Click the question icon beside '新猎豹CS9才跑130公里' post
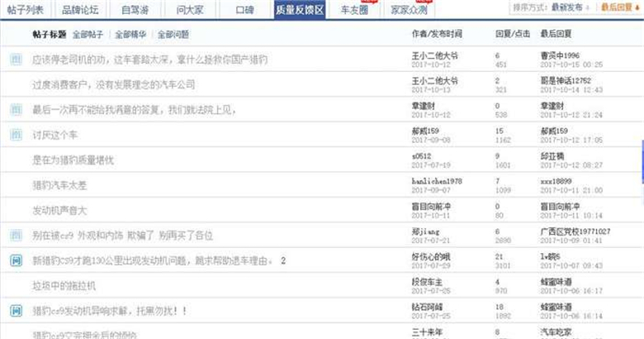Screen dimensions: 644x339 [x=16, y=260]
